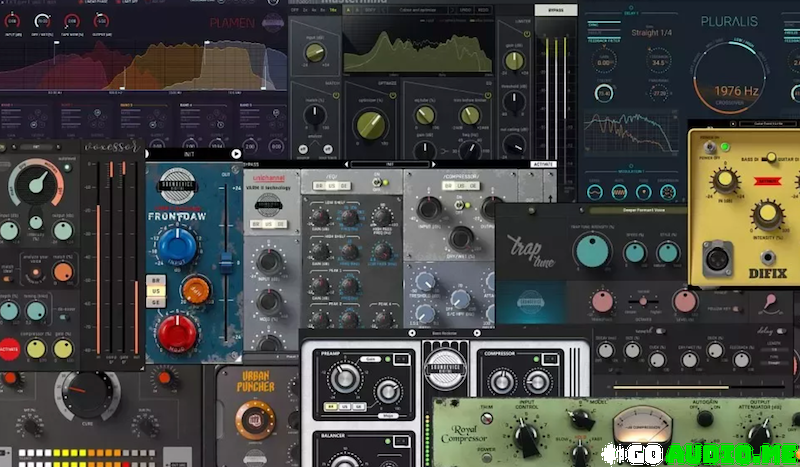Click the Voxessor analyze your voice button
The width and height of the screenshot is (800, 467).
tap(35, 272)
